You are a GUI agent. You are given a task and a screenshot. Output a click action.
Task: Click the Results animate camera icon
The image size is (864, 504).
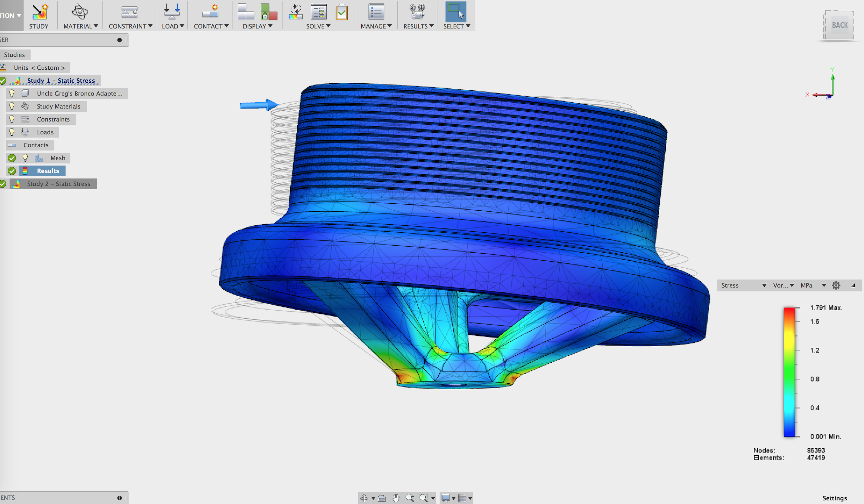417,12
